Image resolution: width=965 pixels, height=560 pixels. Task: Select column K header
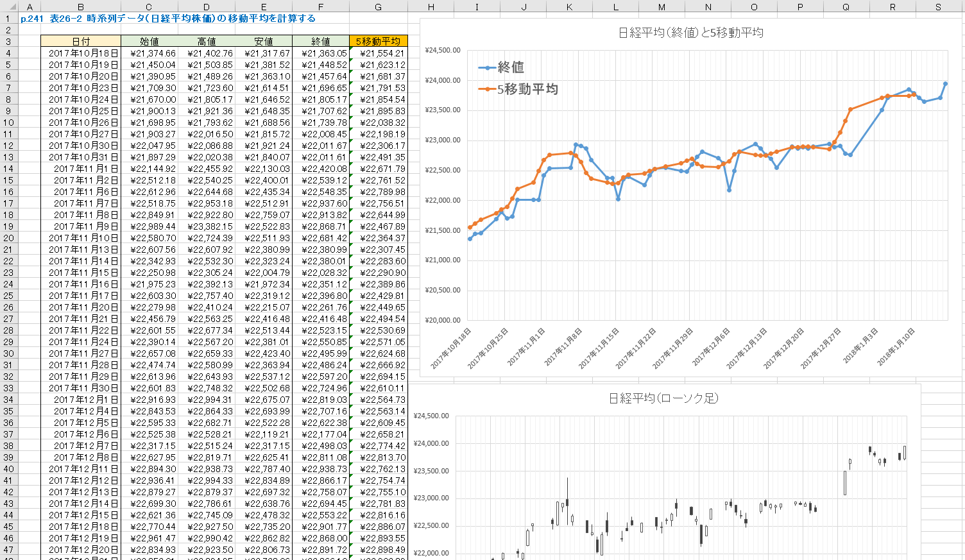click(570, 6)
